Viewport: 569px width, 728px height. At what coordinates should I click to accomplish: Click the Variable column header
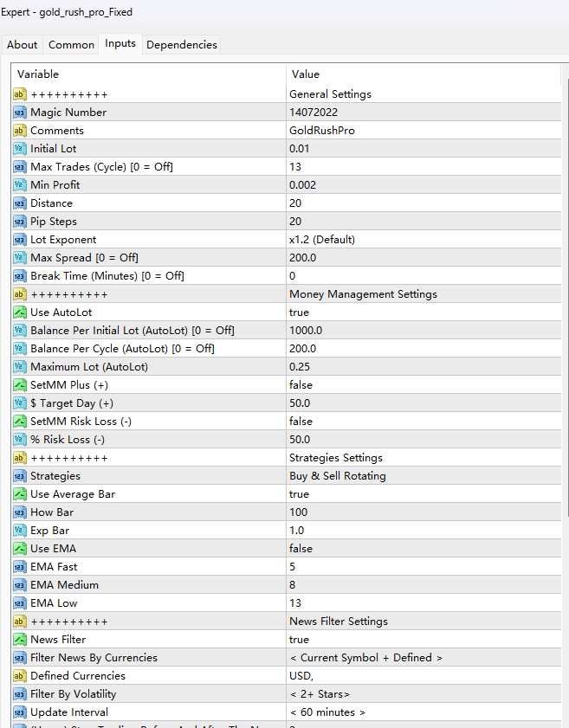pyautogui.click(x=147, y=74)
